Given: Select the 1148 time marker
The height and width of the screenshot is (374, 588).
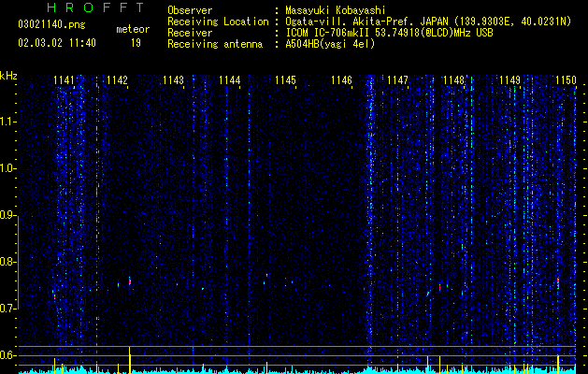Looking at the screenshot, I should click(453, 80).
